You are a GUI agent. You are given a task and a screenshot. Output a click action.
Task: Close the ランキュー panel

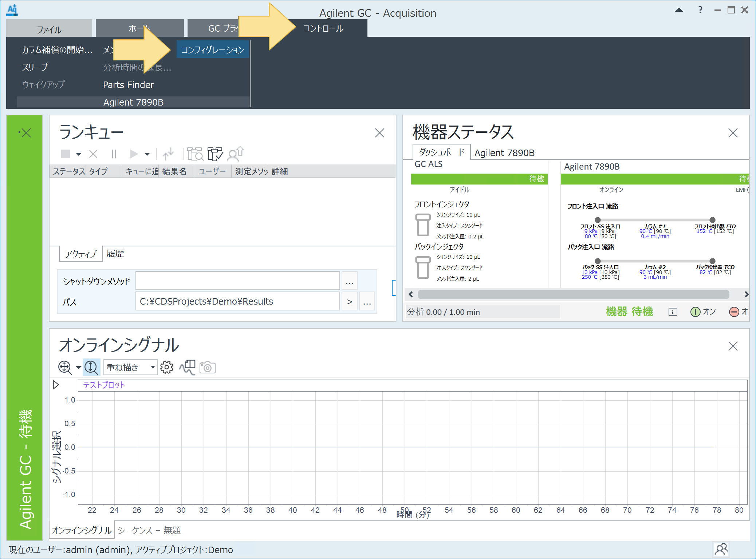pyautogui.click(x=379, y=133)
